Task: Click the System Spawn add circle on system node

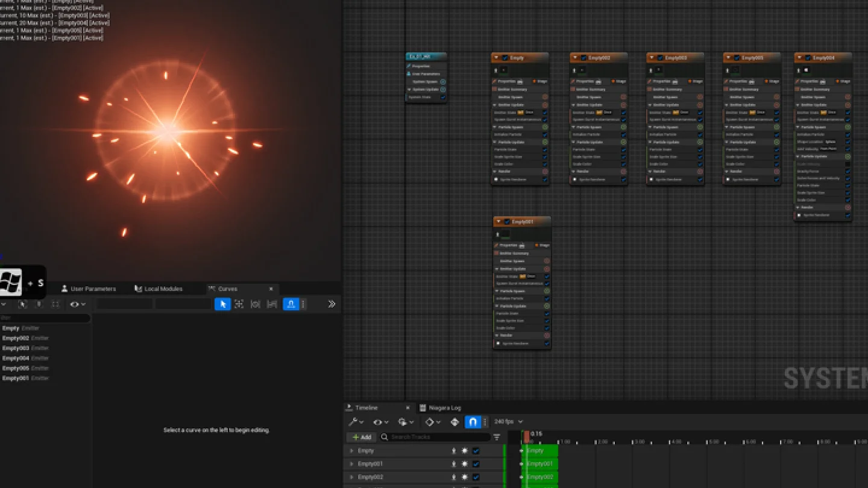Action: 443,82
